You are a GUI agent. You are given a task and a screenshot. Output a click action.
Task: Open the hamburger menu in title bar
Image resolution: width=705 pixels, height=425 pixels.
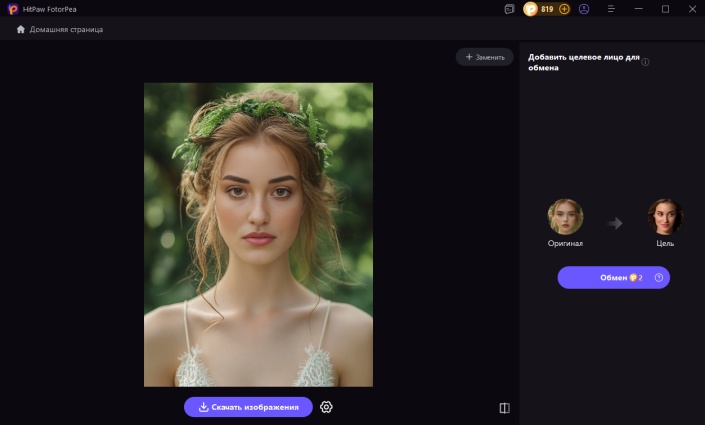[611, 9]
